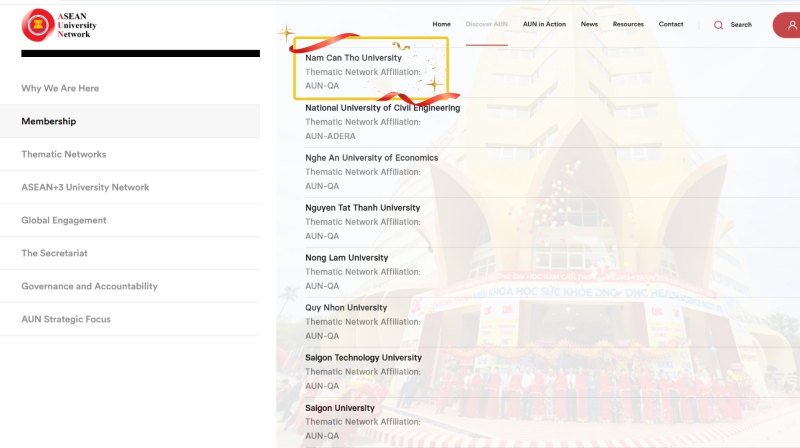Open AUN Strategic Focus link
800x448 pixels.
tap(66, 319)
